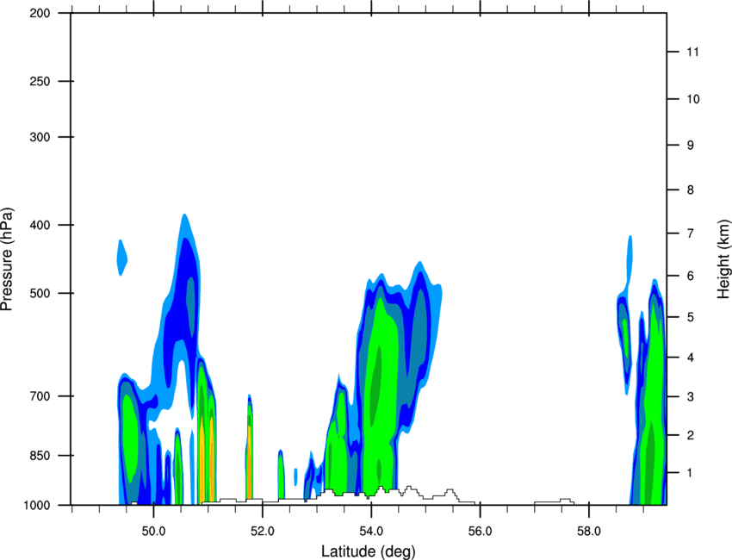The width and height of the screenshot is (732, 560).
Task: Click the 8 km height label
Action: point(691,190)
